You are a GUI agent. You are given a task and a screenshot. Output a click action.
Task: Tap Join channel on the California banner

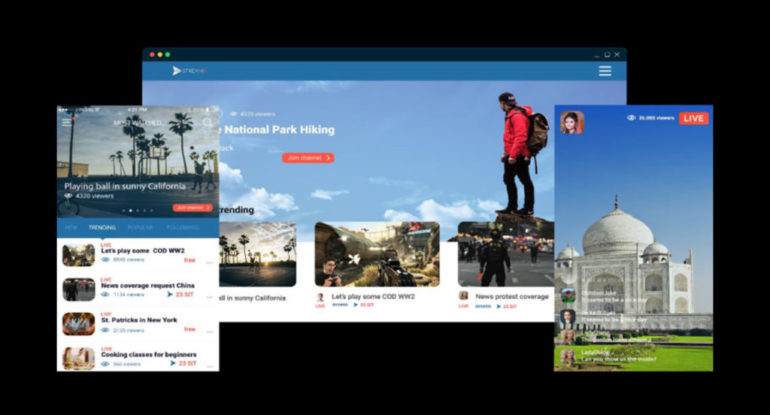[x=191, y=208]
